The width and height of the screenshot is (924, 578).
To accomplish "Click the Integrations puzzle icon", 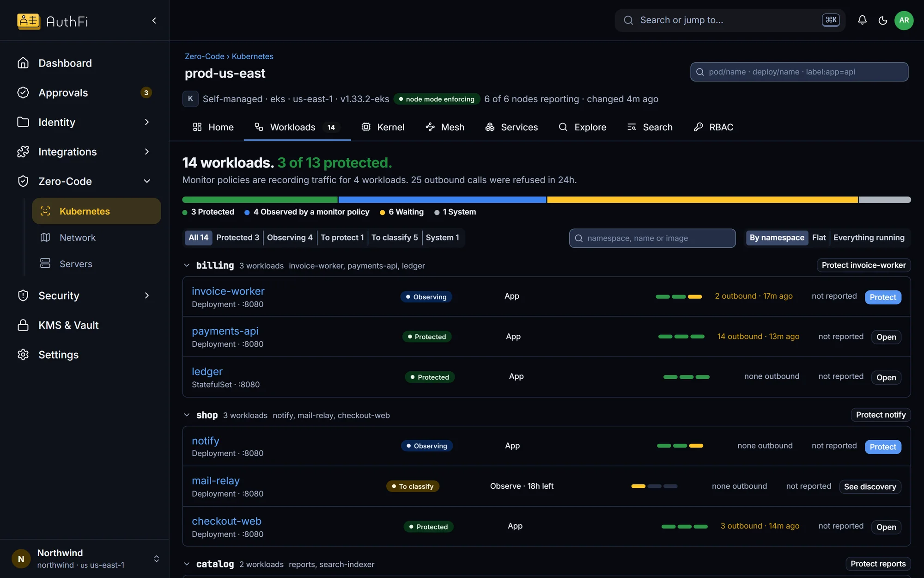I will click(23, 152).
